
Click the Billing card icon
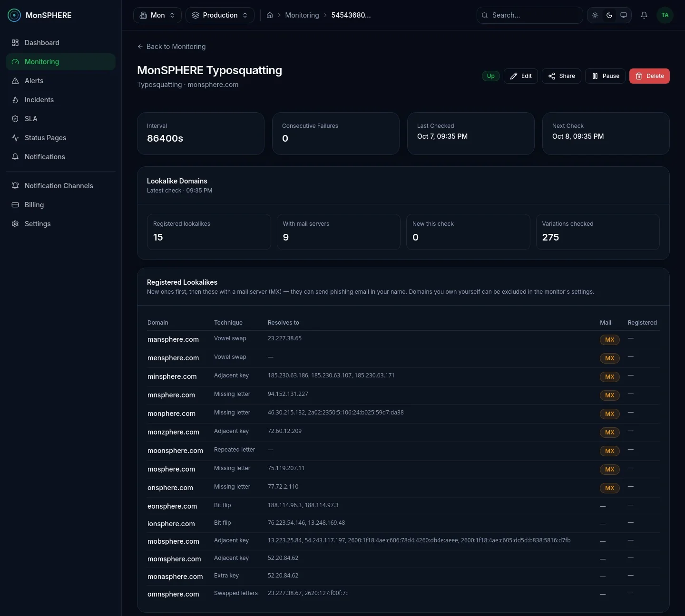coord(15,205)
